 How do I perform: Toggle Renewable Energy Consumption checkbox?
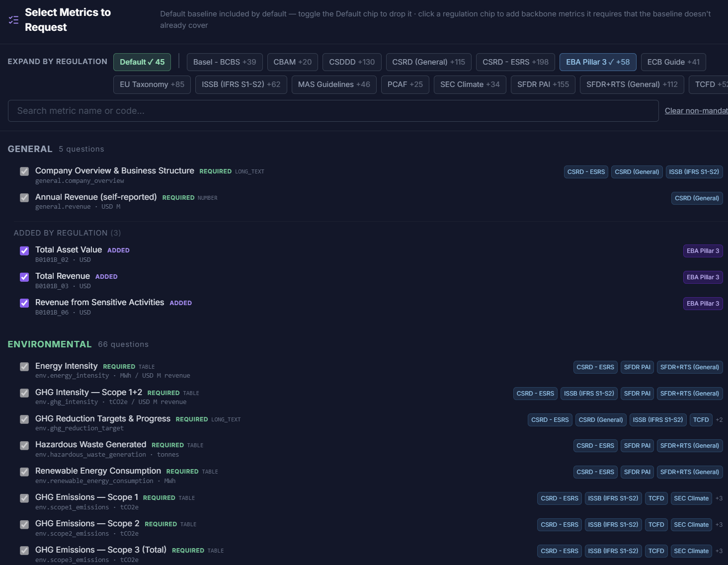tap(24, 472)
